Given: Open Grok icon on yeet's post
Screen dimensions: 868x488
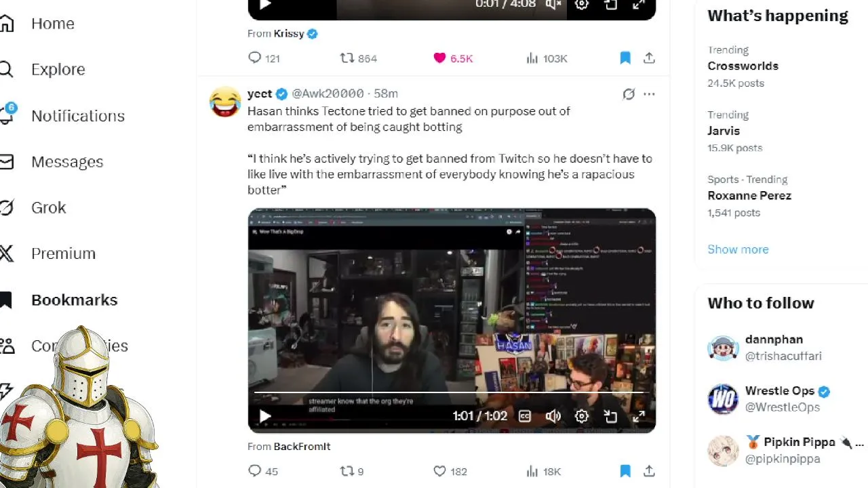Looking at the screenshot, I should click(629, 94).
